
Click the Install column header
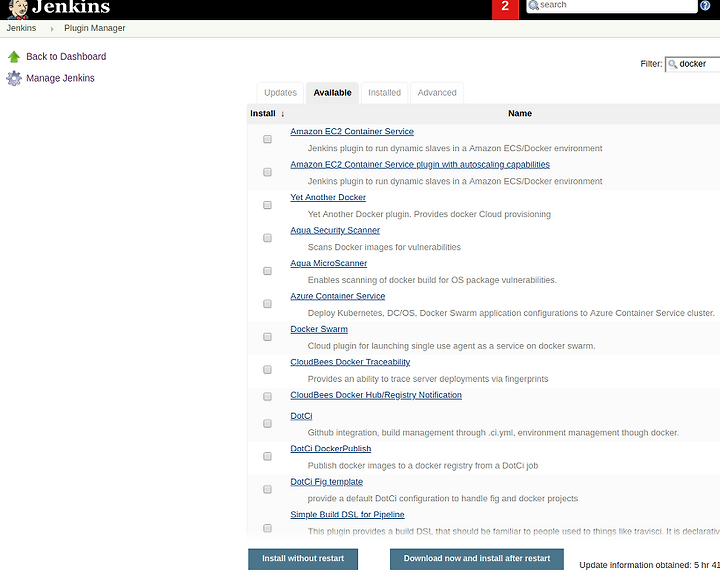263,113
